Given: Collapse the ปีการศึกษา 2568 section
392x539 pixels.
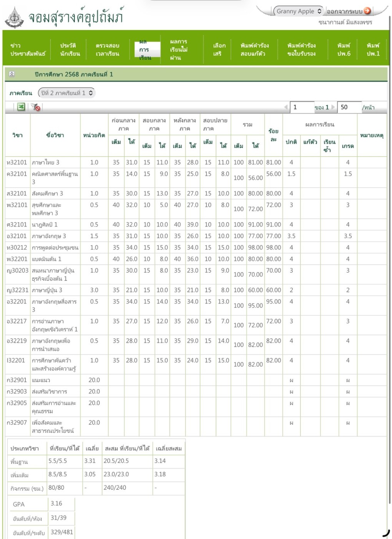Looking at the screenshot, I should pos(12,74).
